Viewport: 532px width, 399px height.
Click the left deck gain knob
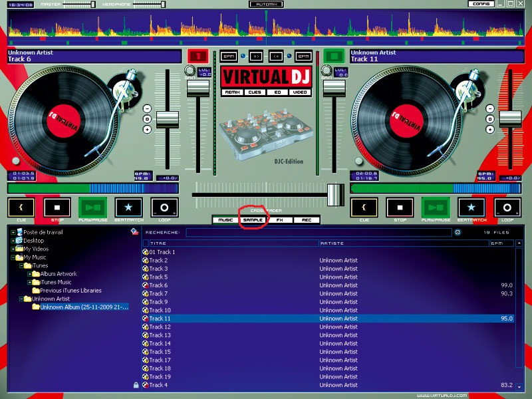[190, 70]
